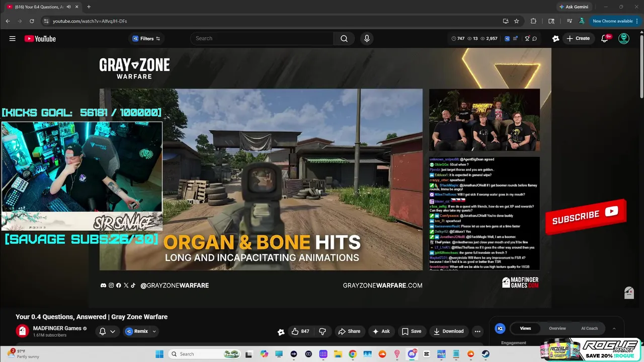Viewport: 644px width, 362px height.
Task: Open Task View on taskbar
Action: coord(249,354)
